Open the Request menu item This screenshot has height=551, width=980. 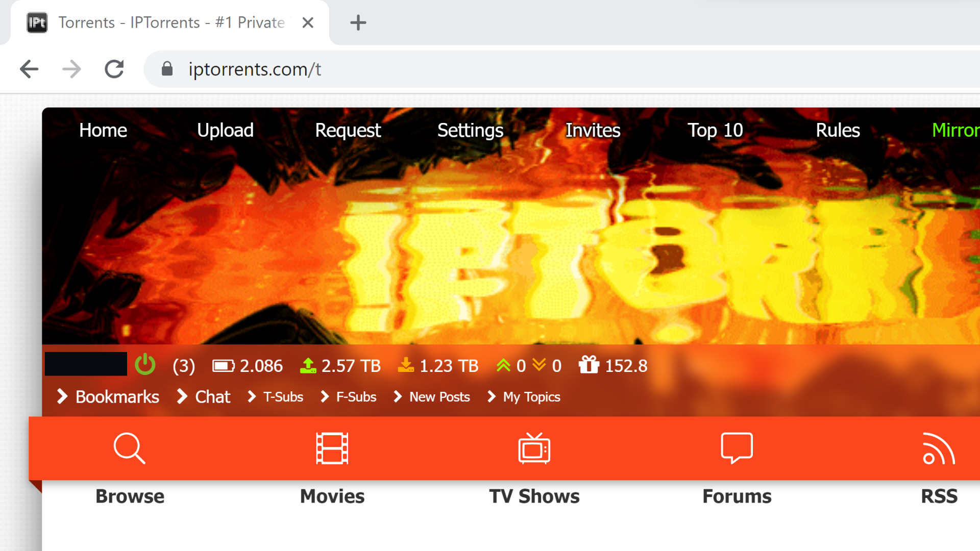point(348,131)
